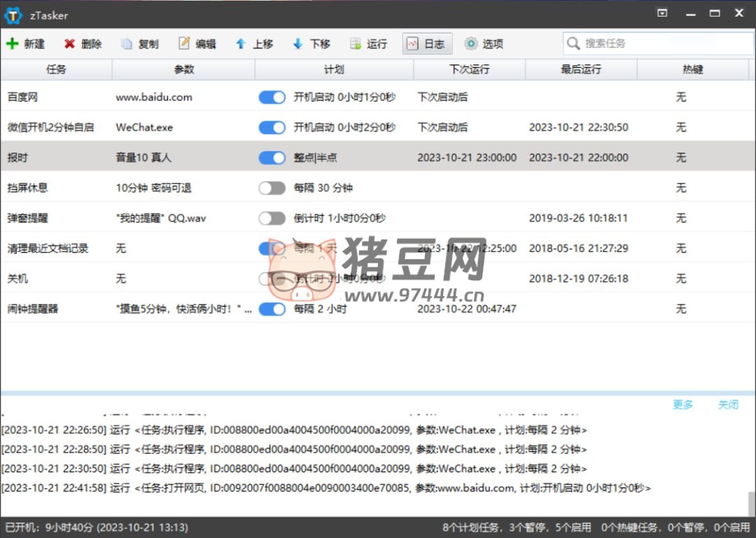This screenshot has height=538, width=756.
Task: Disable the 报时 task toggle
Action: tap(272, 158)
